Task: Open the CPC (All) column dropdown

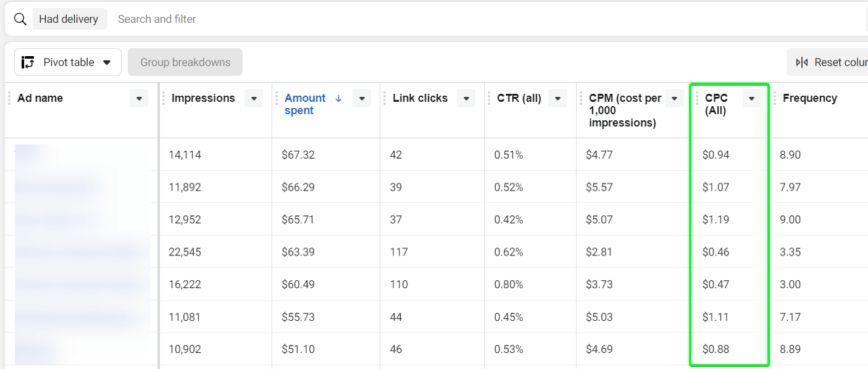Action: pyautogui.click(x=751, y=98)
